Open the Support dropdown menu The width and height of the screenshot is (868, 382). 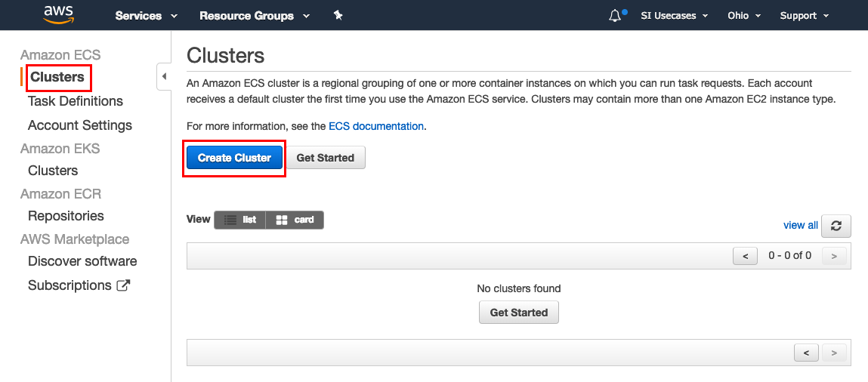(x=805, y=16)
